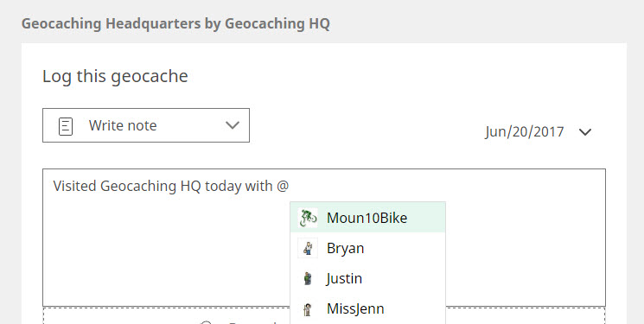Screen dimensions: 644x324
Task: Choose Bryan in the mention list
Action: coord(367,248)
